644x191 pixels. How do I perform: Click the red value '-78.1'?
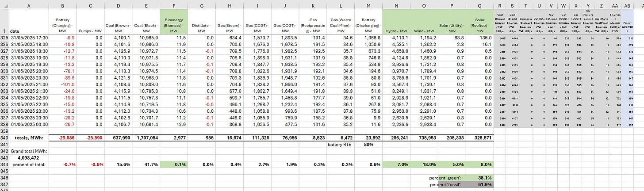click(62, 72)
